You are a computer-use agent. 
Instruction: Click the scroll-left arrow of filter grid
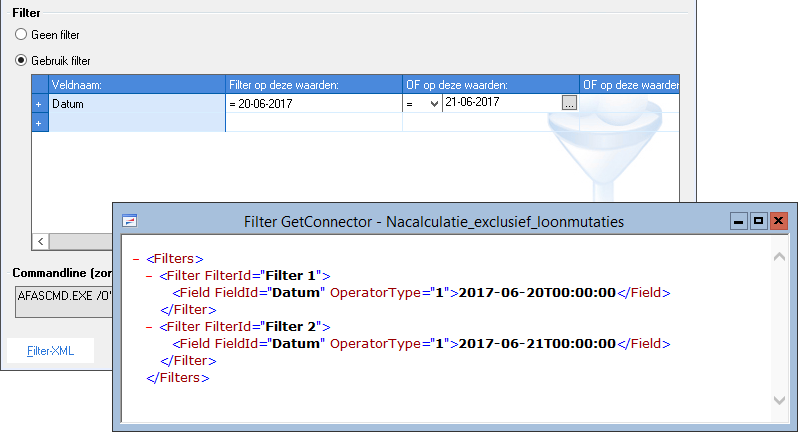41,241
